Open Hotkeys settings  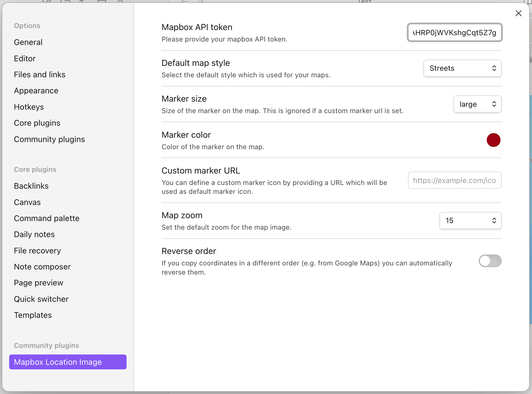[x=29, y=107]
